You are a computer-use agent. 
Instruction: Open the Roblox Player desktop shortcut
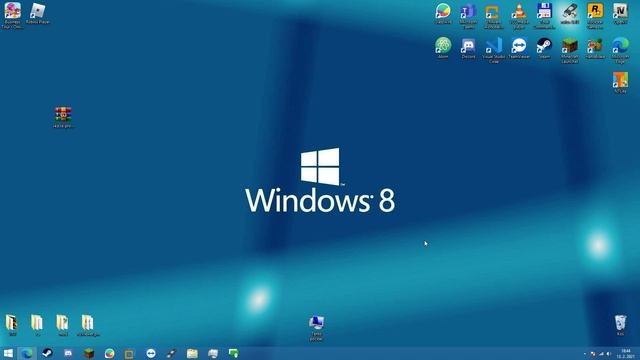(x=38, y=13)
